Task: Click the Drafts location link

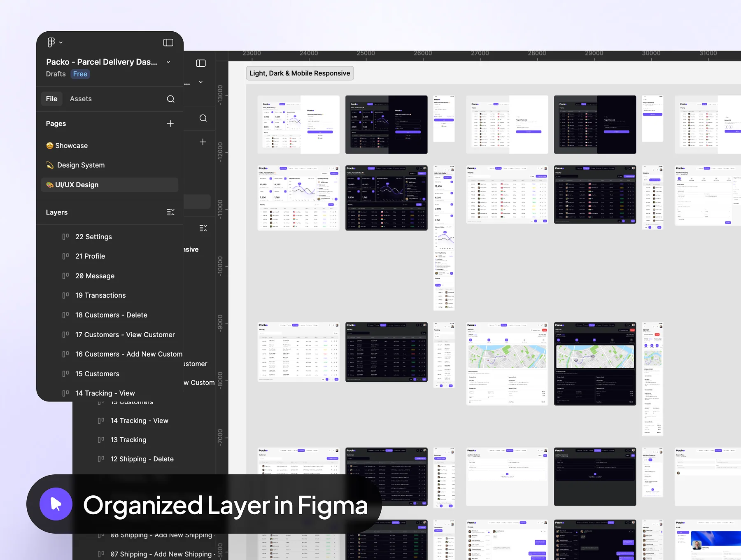Action: 56,74
